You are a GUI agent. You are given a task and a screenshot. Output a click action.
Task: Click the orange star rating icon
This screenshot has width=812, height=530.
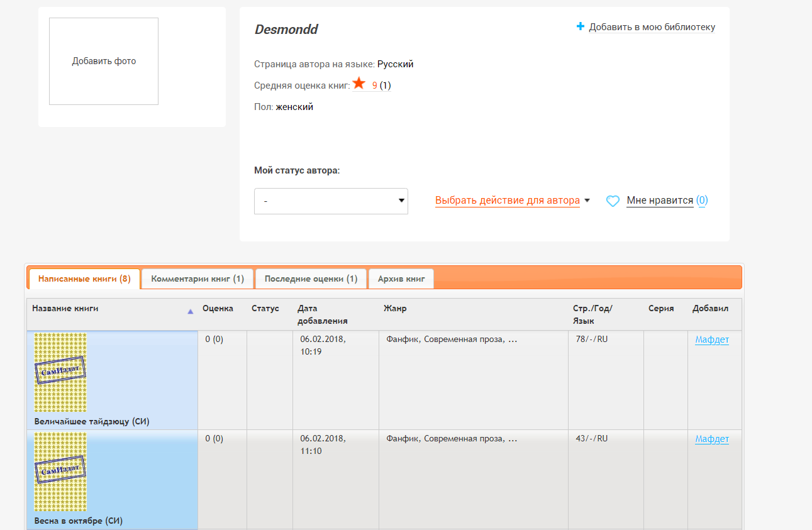[x=359, y=83]
